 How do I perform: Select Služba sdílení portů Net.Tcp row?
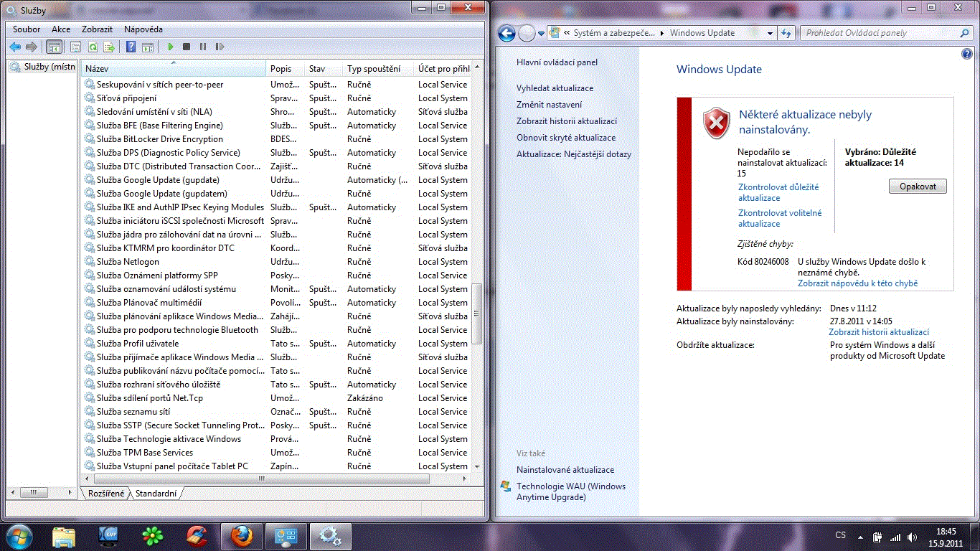pyautogui.click(x=276, y=398)
